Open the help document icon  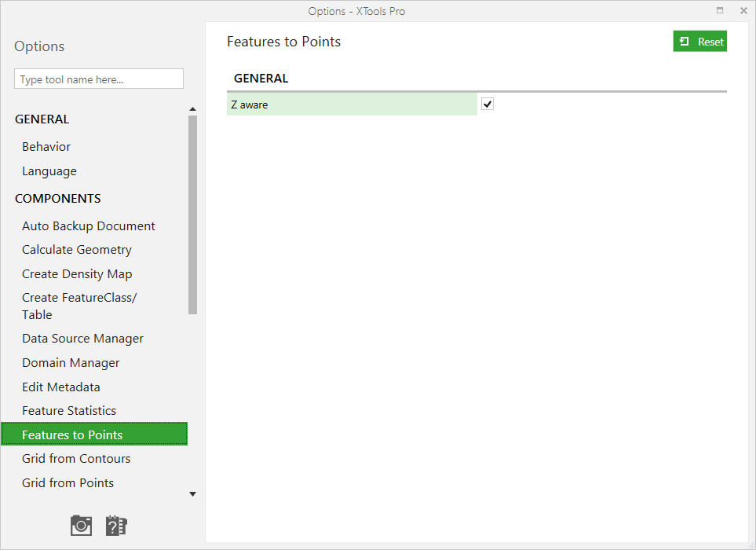pyautogui.click(x=115, y=526)
